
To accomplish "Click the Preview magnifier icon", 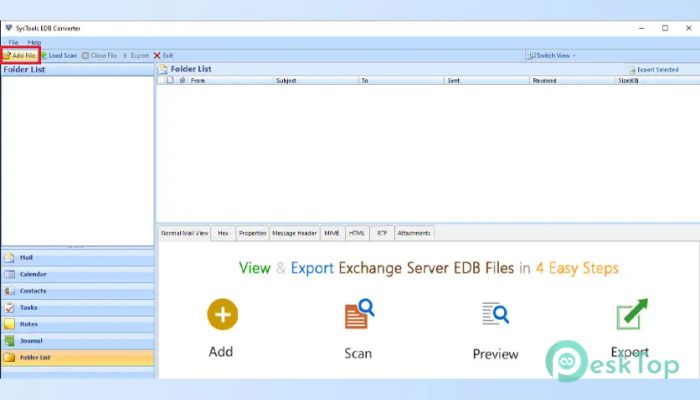I will tap(495, 313).
